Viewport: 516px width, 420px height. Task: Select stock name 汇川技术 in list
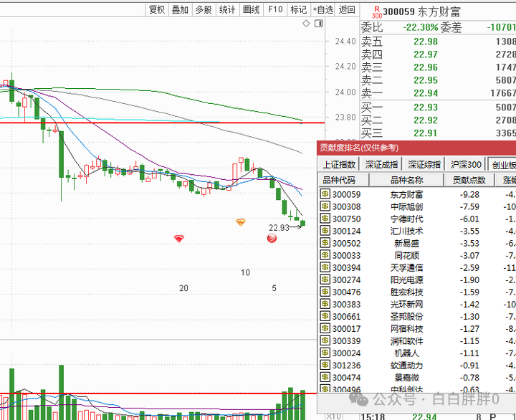(x=407, y=231)
